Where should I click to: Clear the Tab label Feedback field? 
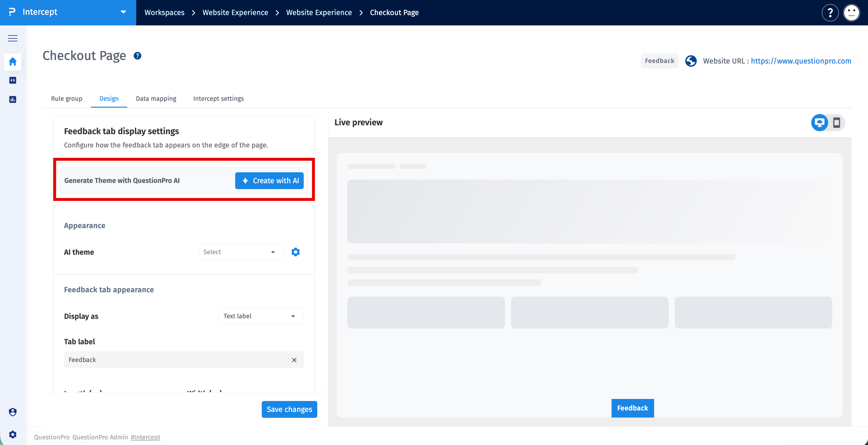[294, 360]
